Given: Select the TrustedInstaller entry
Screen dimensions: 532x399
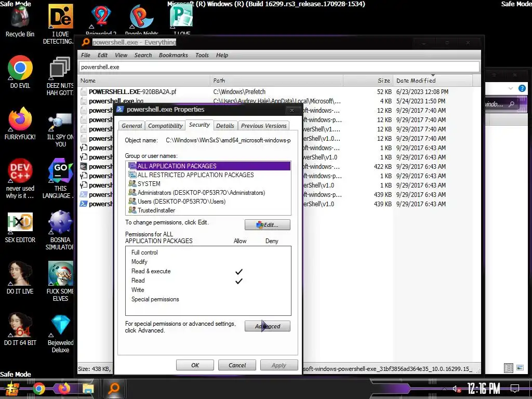Looking at the screenshot, I should [208, 210].
